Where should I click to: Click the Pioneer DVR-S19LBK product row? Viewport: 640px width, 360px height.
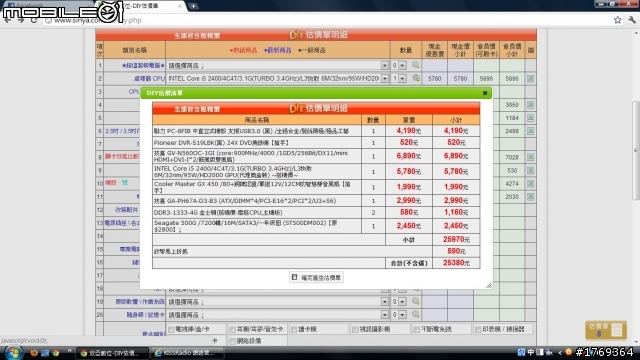tap(316, 142)
